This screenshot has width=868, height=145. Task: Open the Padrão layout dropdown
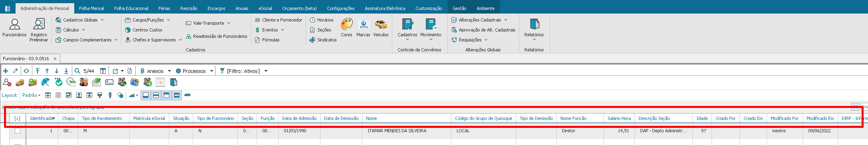point(31,95)
